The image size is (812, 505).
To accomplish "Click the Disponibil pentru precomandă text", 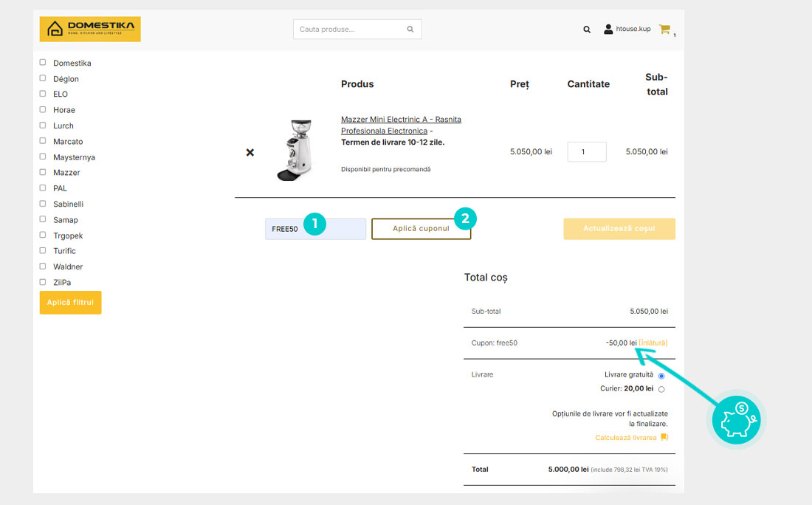I will click(386, 169).
